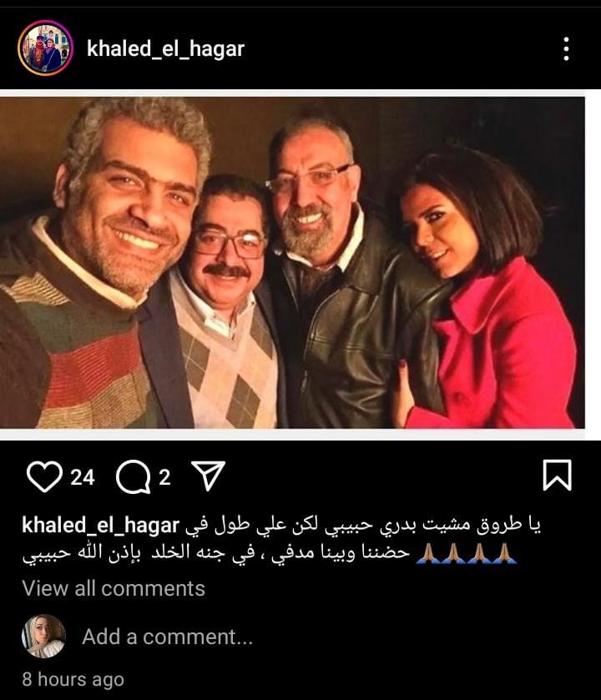Open khaled_el_hagar username in the caption
Screen dimensions: 601x700
click(x=100, y=526)
